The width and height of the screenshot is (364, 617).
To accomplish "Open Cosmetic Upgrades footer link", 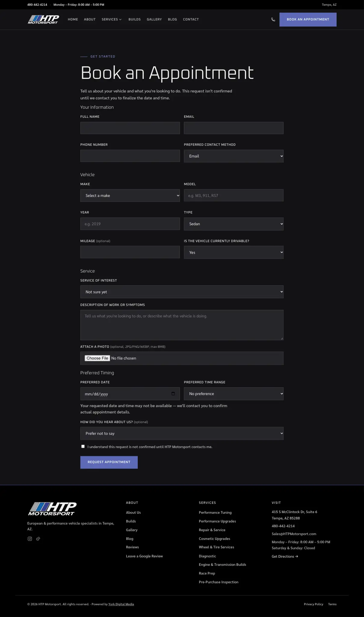I will [214, 539].
